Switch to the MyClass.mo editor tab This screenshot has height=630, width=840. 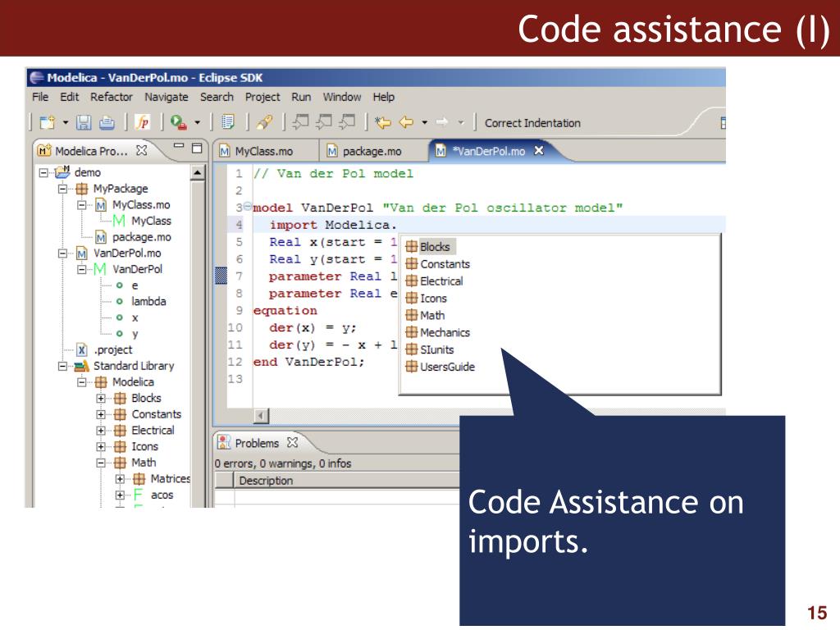click(264, 152)
